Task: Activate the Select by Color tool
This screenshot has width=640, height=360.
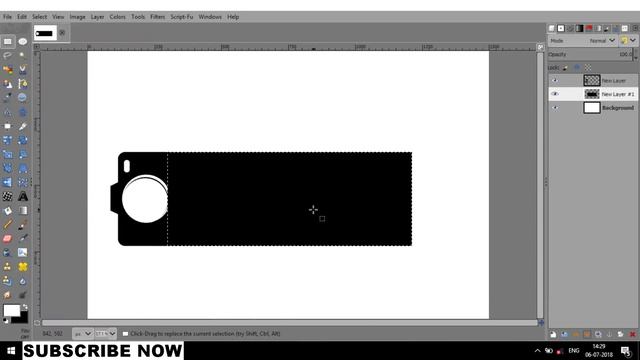Action: 7,70
